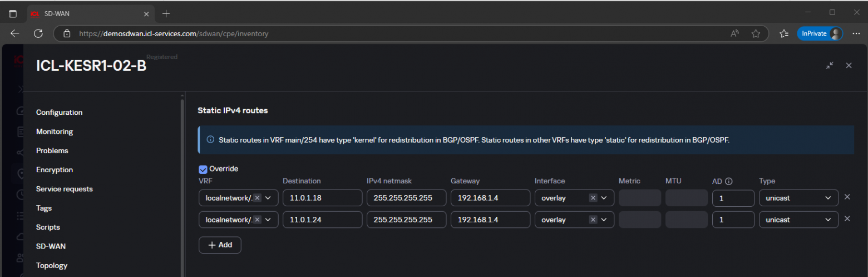Select Topology in the left menu
Viewport: 868px width, 277px height.
(x=52, y=265)
